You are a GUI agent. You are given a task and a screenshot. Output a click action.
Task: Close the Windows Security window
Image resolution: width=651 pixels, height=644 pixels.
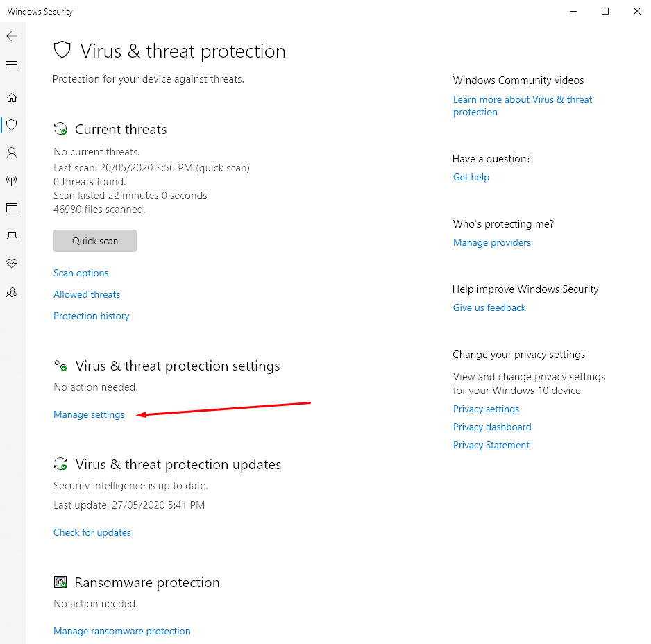pyautogui.click(x=637, y=11)
